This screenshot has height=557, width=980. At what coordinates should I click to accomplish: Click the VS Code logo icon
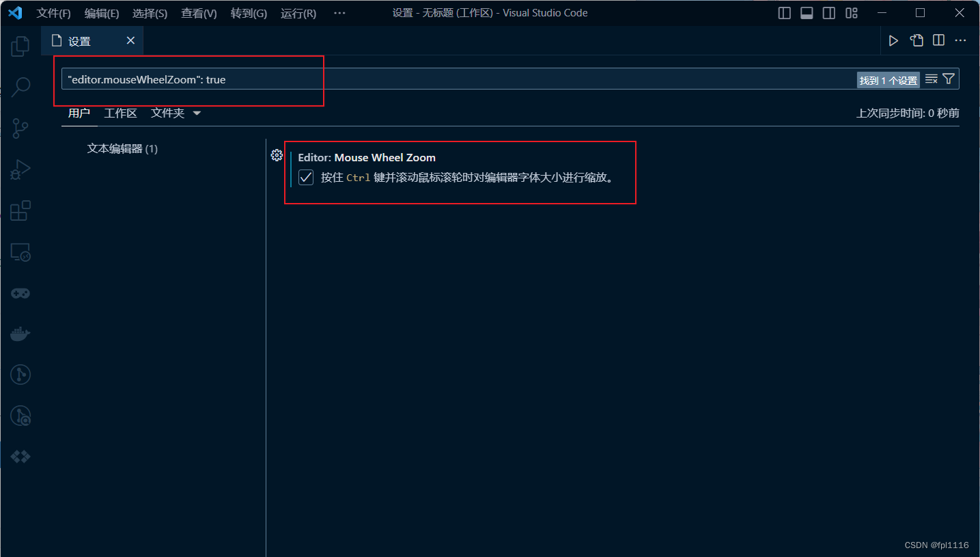pyautogui.click(x=16, y=13)
